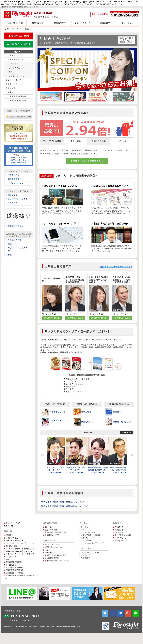Open the メルマガ登録はこちら orange banner
Viewport: 143px width, 644px height.
119,593
